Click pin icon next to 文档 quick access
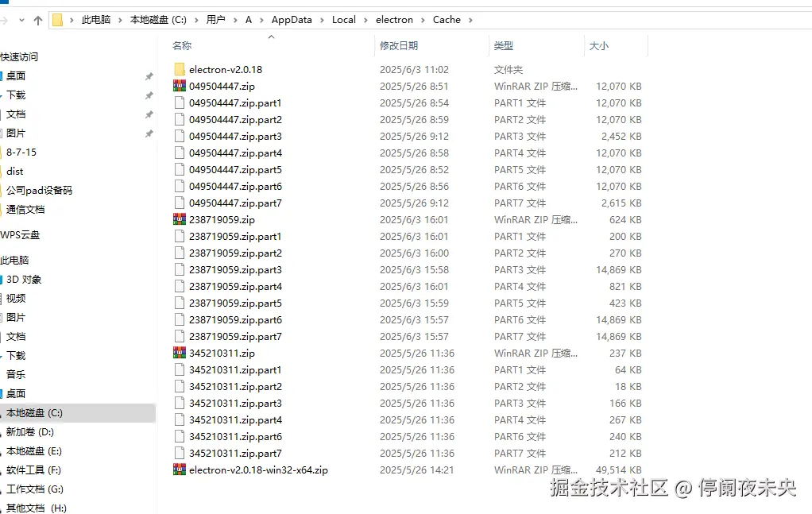The height and width of the screenshot is (514, 812). (149, 114)
